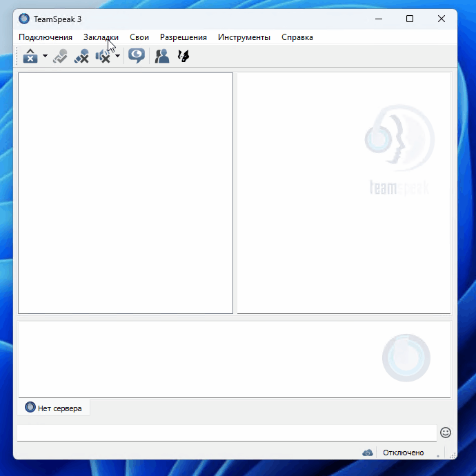Viewport: 476px width, 476px height.
Task: Open the Справка menu
Action: [x=297, y=37]
